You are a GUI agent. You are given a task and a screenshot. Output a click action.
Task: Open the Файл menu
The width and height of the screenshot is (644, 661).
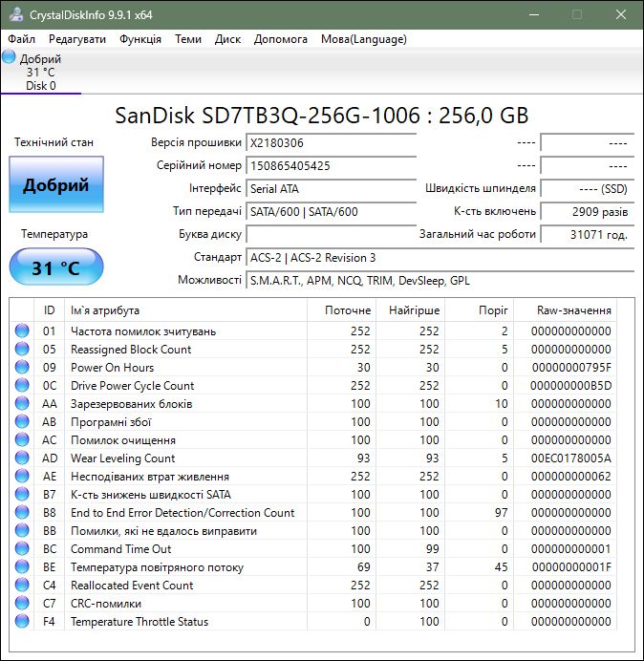coord(22,39)
